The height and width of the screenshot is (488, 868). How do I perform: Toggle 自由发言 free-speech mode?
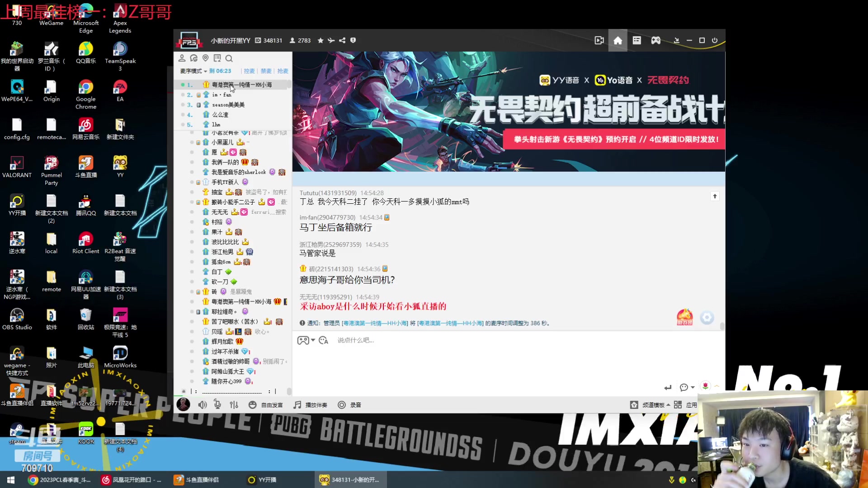pyautogui.click(x=272, y=405)
